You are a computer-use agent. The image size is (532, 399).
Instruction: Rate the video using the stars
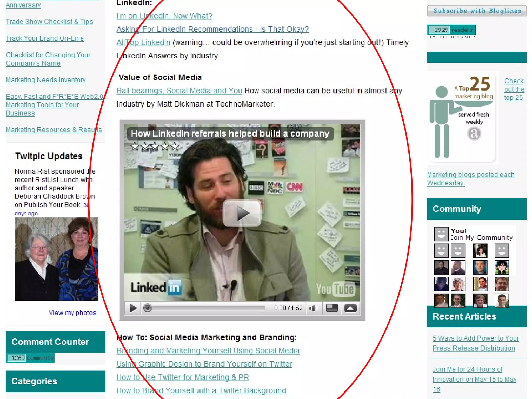click(155, 147)
